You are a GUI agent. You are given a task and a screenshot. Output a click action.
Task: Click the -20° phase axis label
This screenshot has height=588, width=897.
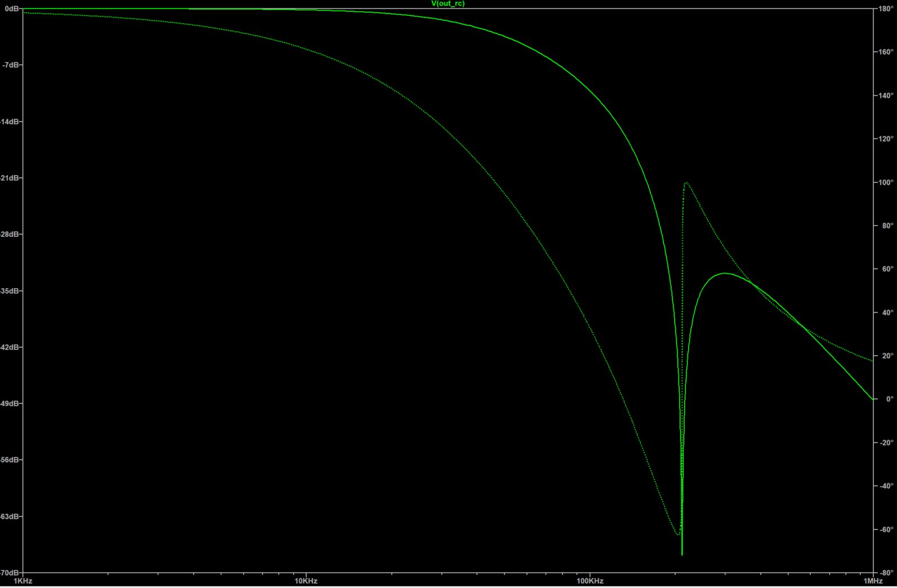(886, 443)
